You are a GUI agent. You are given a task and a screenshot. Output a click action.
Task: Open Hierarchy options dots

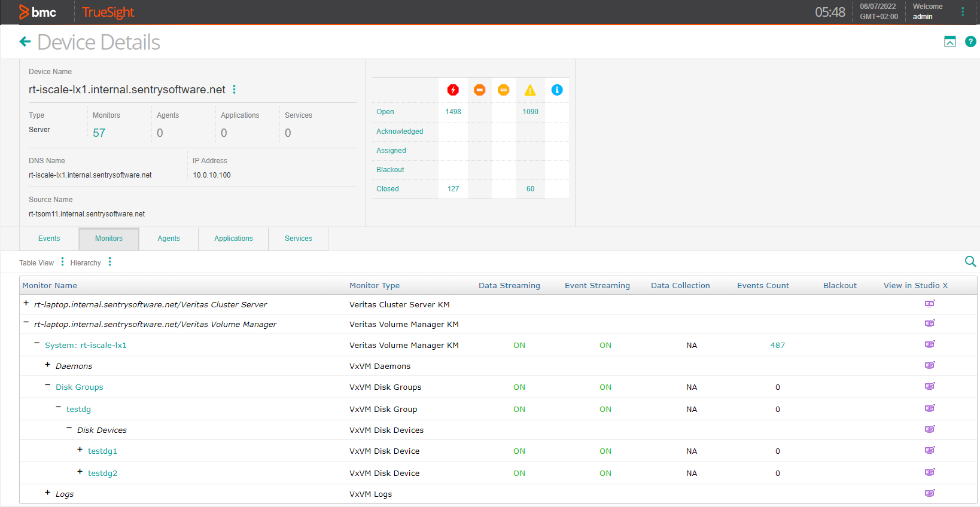click(x=109, y=262)
